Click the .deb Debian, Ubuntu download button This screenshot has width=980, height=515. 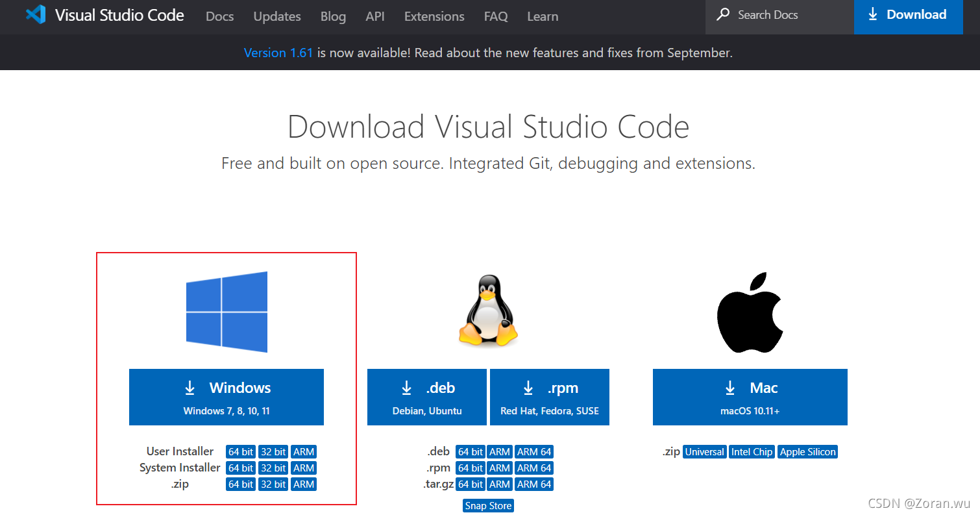tap(427, 397)
